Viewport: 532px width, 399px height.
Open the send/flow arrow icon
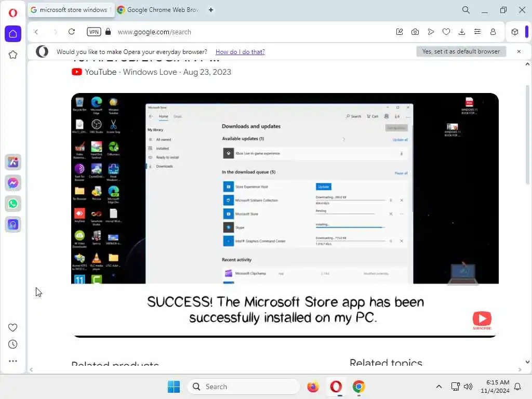(431, 32)
